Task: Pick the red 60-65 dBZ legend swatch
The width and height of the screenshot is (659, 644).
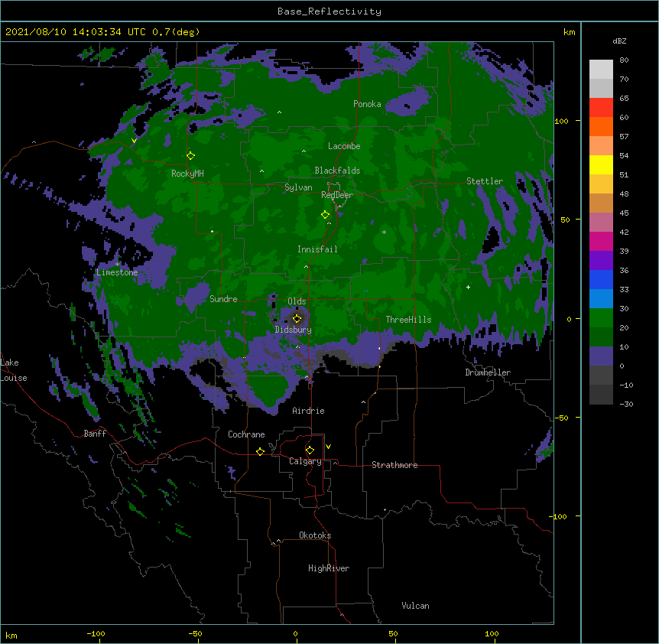Action: click(x=601, y=108)
